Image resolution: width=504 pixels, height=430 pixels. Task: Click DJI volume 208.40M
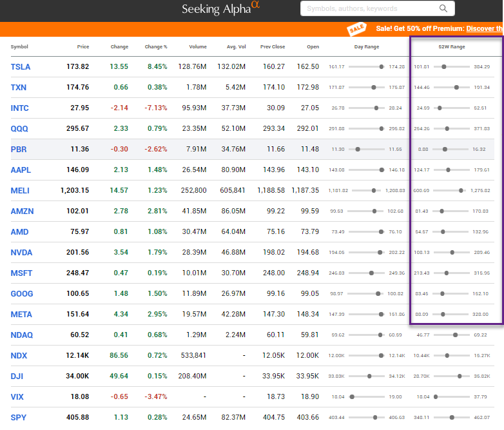(192, 376)
